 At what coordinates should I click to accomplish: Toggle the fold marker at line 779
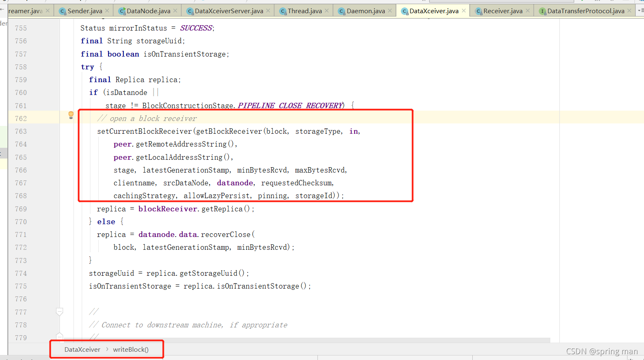coord(59,336)
